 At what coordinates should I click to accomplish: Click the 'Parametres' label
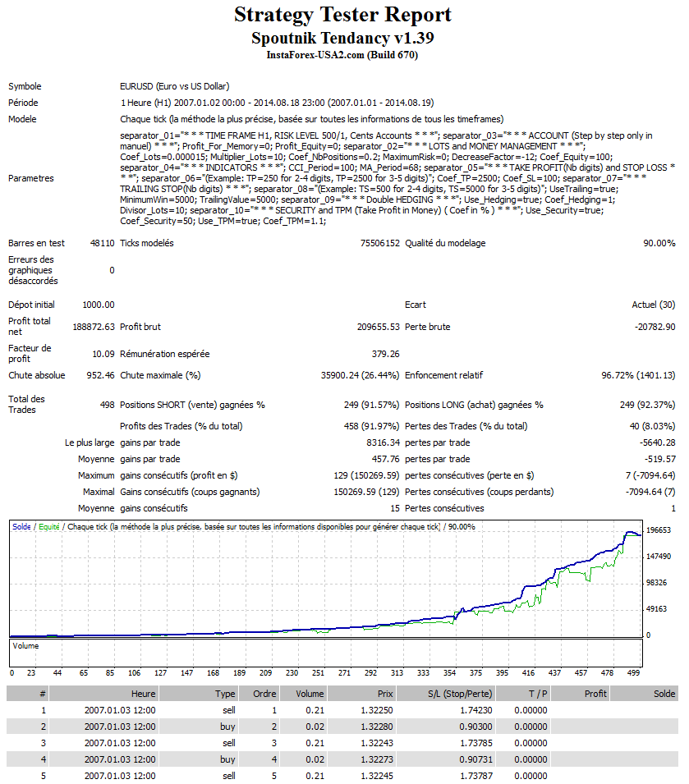(x=31, y=178)
